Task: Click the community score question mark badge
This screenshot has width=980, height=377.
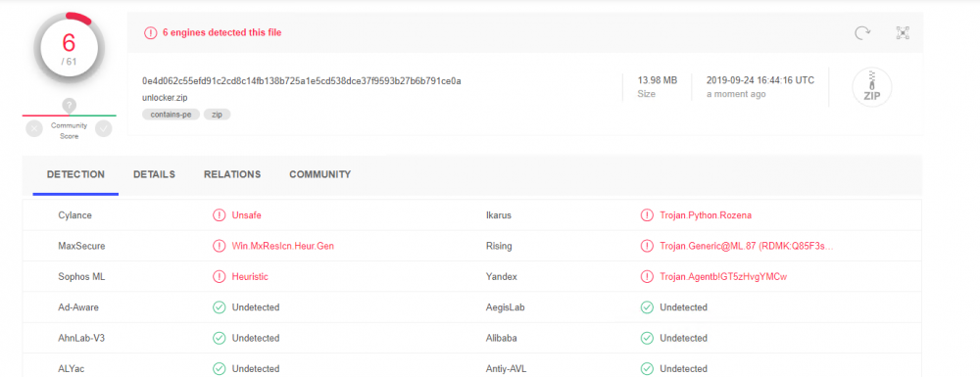Action: point(70,106)
